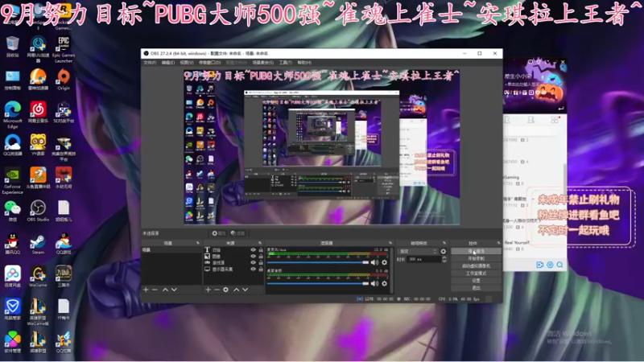The image size is (644, 362).
Task: Open the 帮助(H) menu
Action: pyautogui.click(x=304, y=63)
